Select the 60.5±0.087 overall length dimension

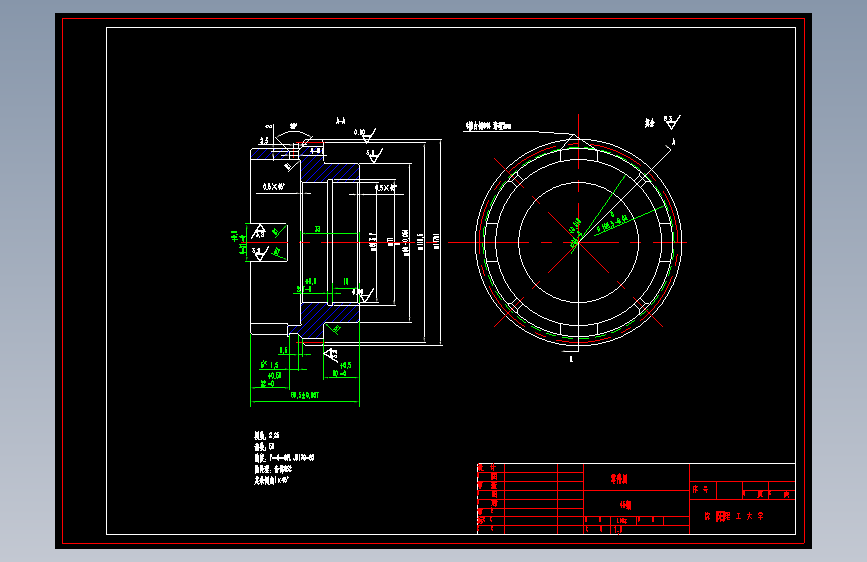click(x=305, y=395)
